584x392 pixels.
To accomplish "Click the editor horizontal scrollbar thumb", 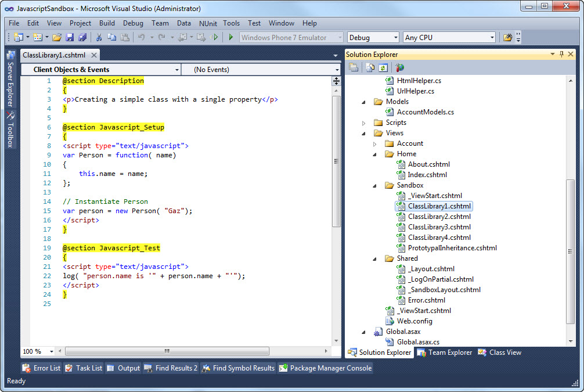I will 167,351.
